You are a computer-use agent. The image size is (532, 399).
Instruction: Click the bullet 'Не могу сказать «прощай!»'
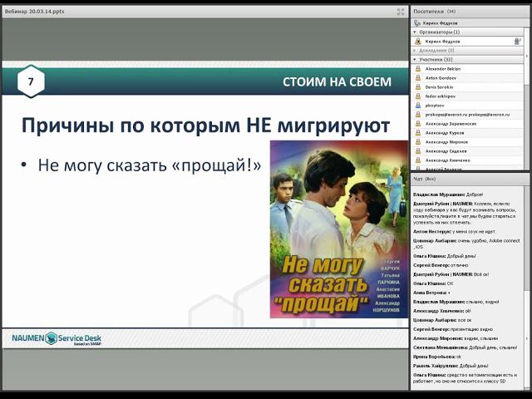(150, 165)
